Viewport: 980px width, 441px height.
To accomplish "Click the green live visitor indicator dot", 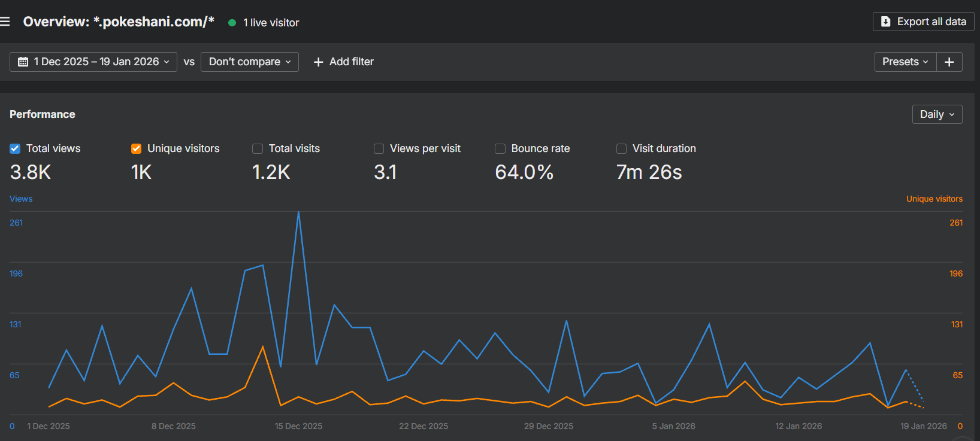I will coord(232,23).
